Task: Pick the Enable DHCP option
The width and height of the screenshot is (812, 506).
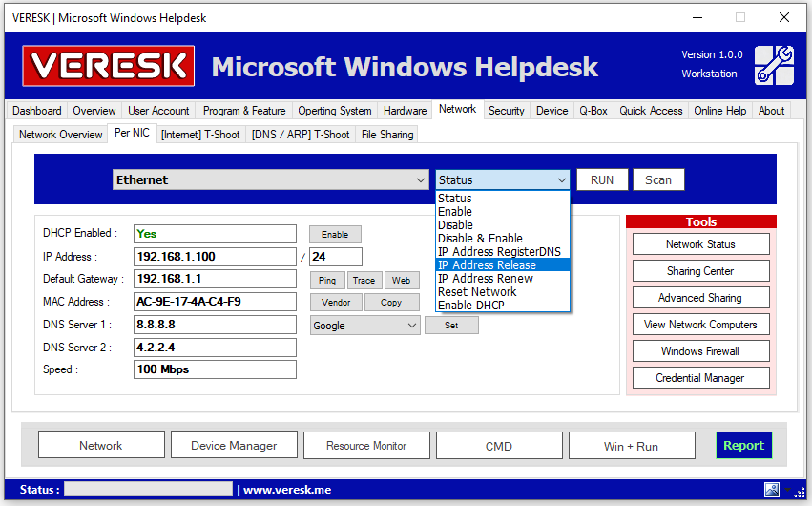Action: (x=470, y=306)
